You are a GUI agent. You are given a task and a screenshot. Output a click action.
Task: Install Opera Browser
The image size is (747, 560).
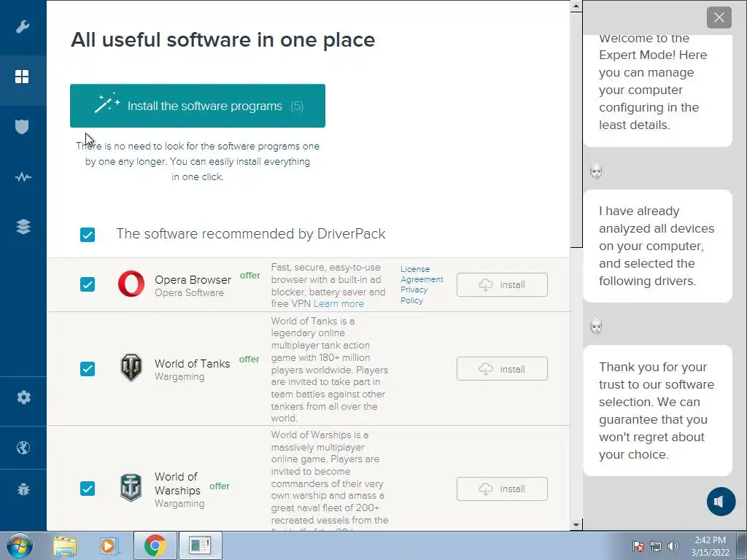tap(502, 285)
